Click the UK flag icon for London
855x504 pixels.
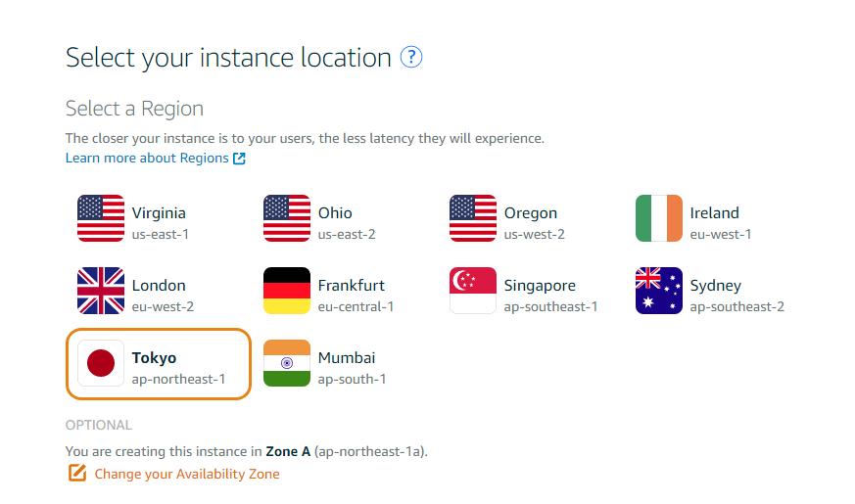[101, 291]
